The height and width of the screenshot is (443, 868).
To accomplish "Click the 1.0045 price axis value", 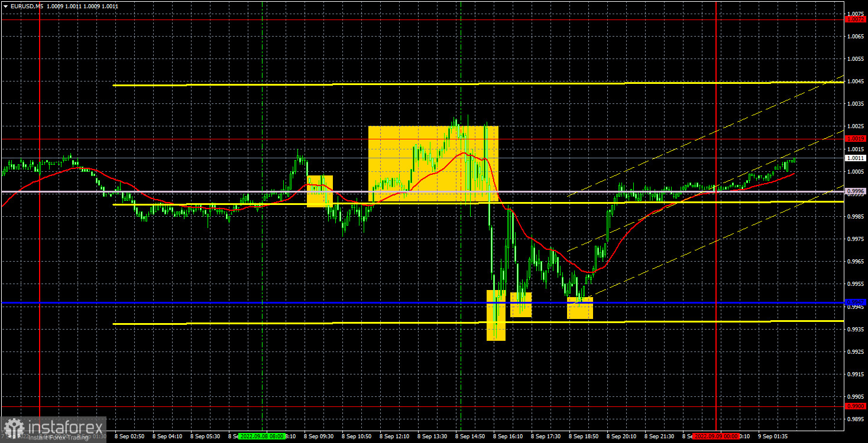I will (x=856, y=81).
